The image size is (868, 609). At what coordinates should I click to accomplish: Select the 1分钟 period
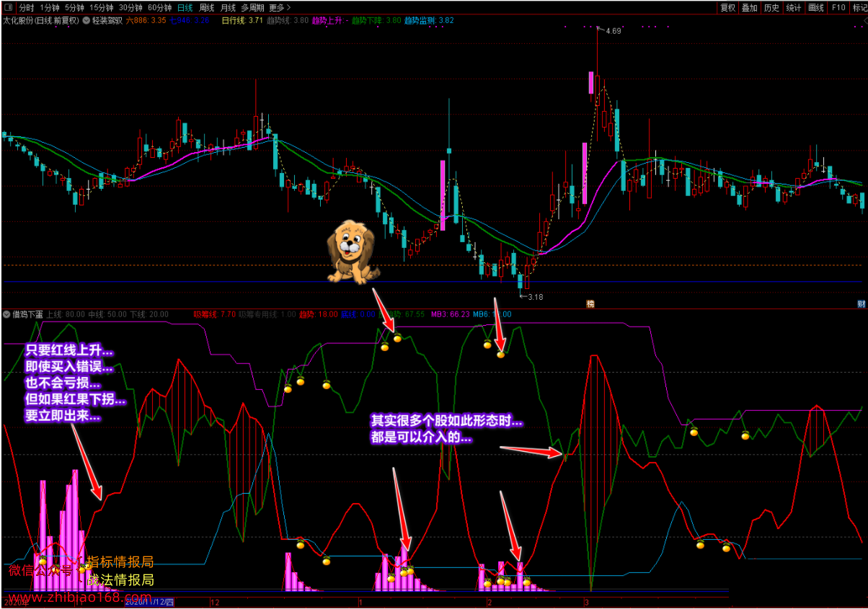click(50, 8)
